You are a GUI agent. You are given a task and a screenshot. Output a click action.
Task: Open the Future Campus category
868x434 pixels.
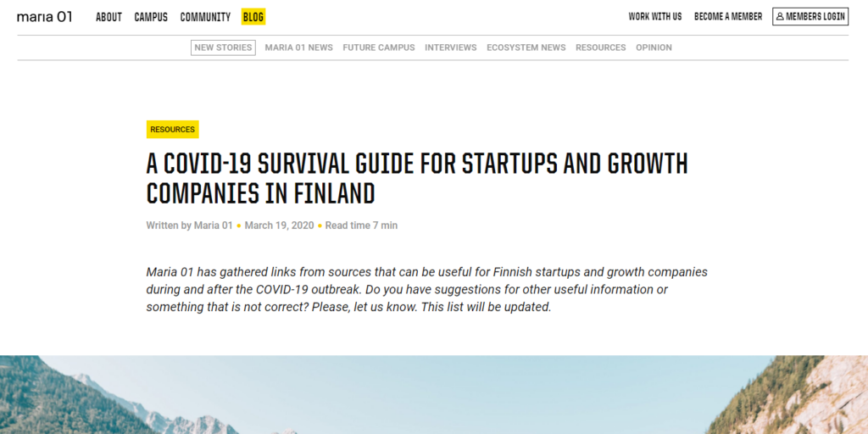point(379,47)
